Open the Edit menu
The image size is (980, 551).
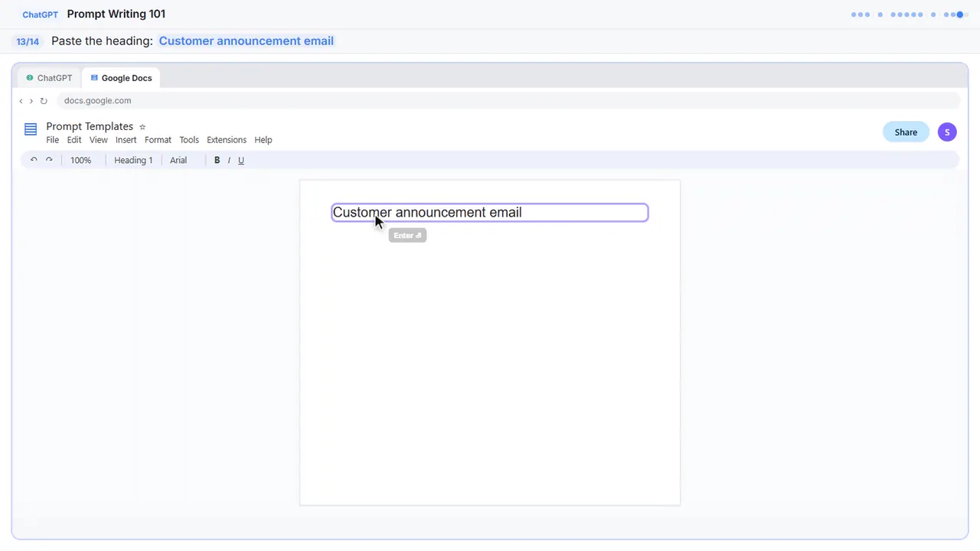(74, 140)
